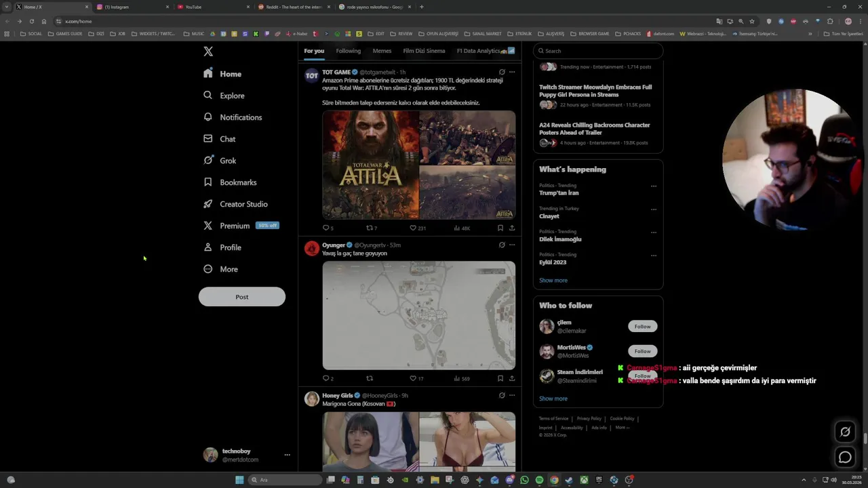Open the GAMES GUIDE bookmarks folder

tap(65, 33)
